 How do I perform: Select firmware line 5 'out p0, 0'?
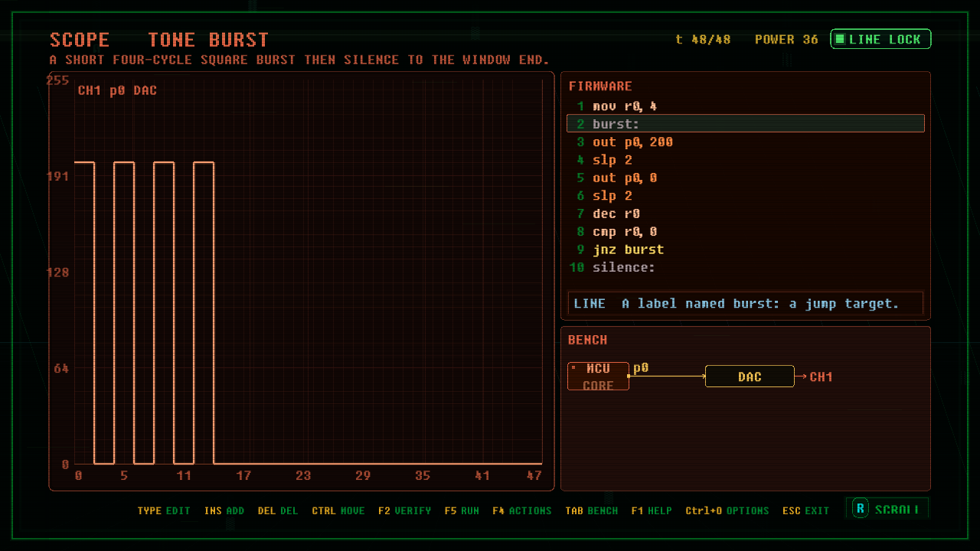pos(746,178)
